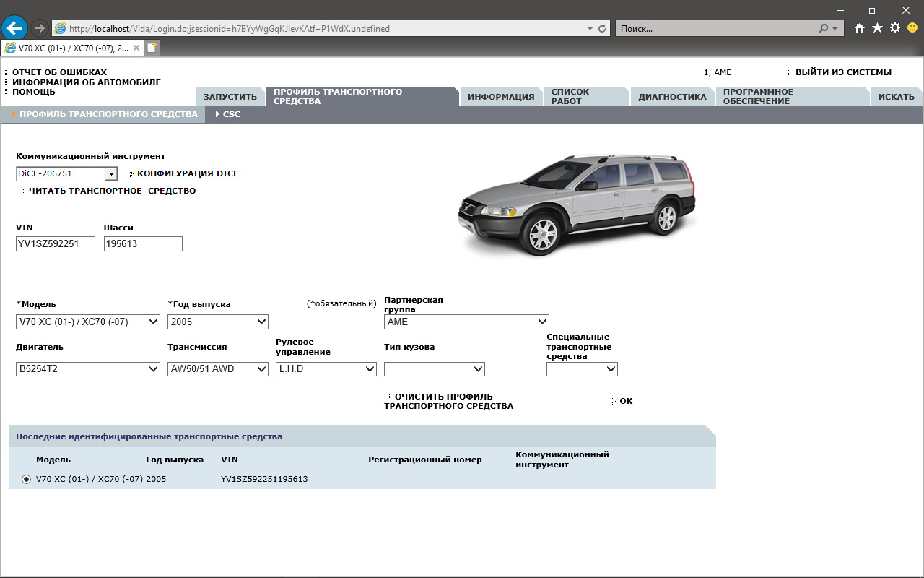Screen dimensions: 924x578
Task: Click the VIN input field
Action: [56, 244]
